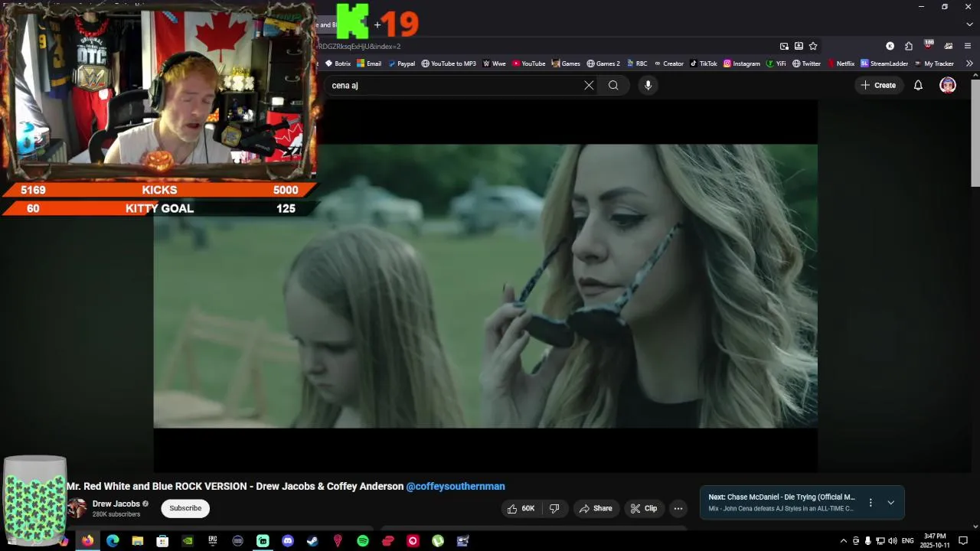This screenshot has width=980, height=551.
Task: Open the TikTok bookmark
Action: click(704, 64)
